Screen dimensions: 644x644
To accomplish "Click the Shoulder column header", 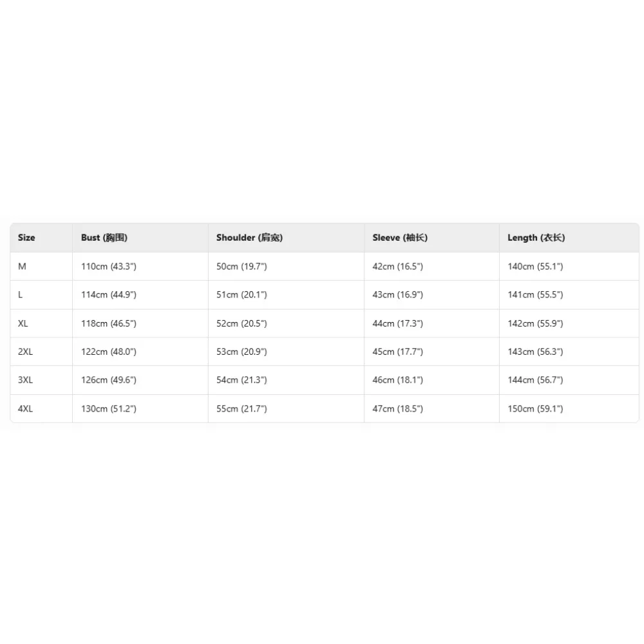I will [249, 238].
